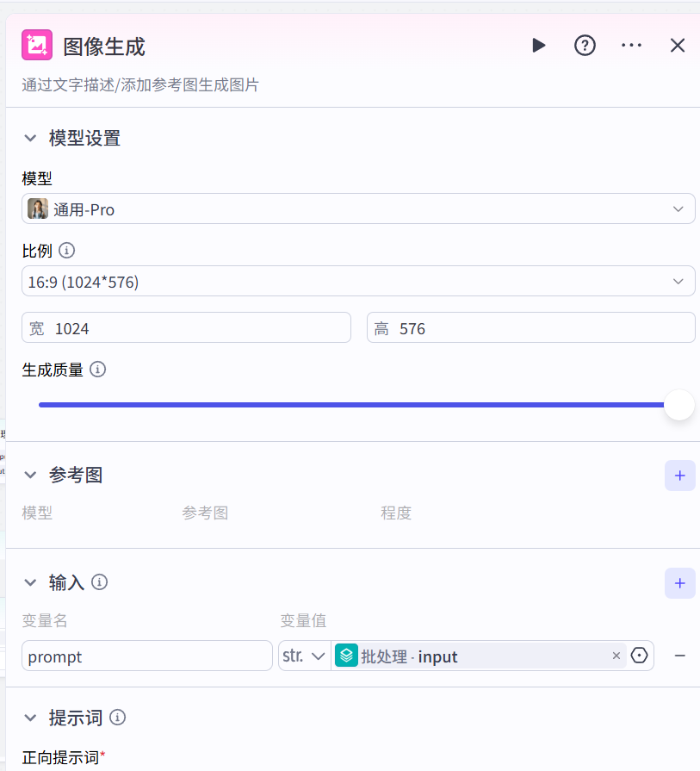Open the str. variable type dropdown

(305, 656)
